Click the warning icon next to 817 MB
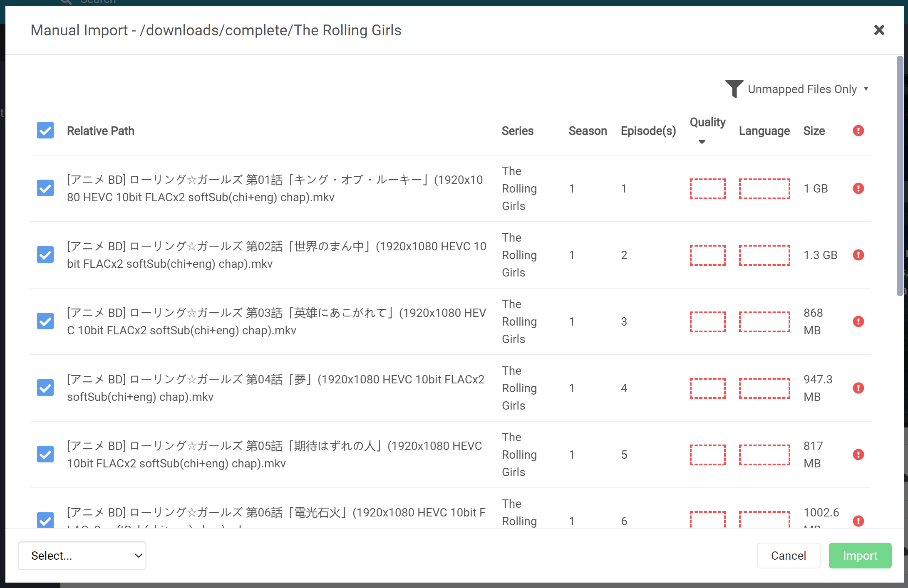This screenshot has height=588, width=908. point(858,454)
